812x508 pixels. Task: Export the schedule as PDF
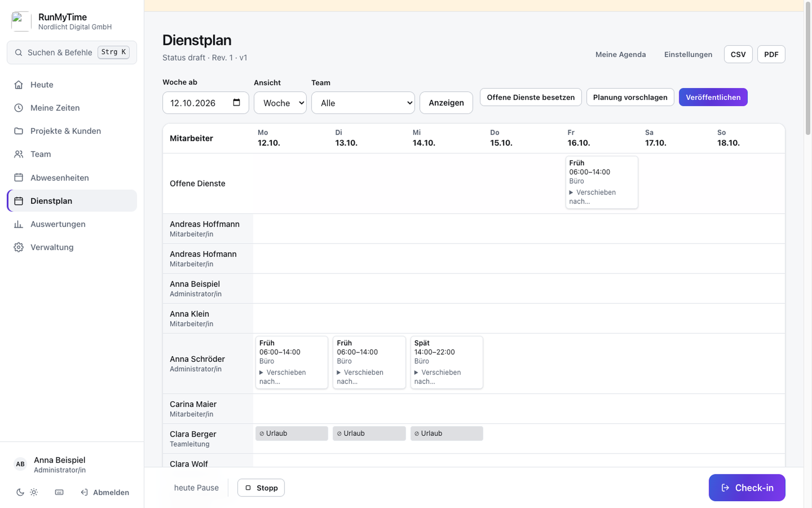771,54
